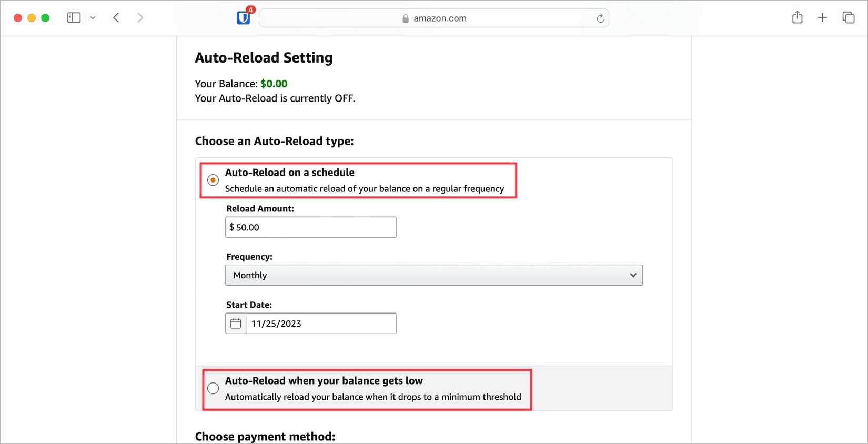Open the Share menu
The image size is (868, 444).
798,17
